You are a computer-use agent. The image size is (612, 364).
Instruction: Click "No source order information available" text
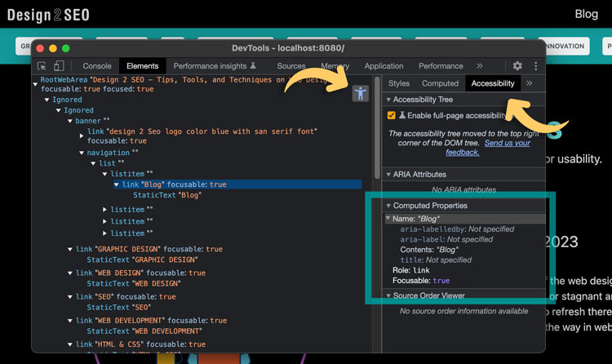[x=463, y=311]
